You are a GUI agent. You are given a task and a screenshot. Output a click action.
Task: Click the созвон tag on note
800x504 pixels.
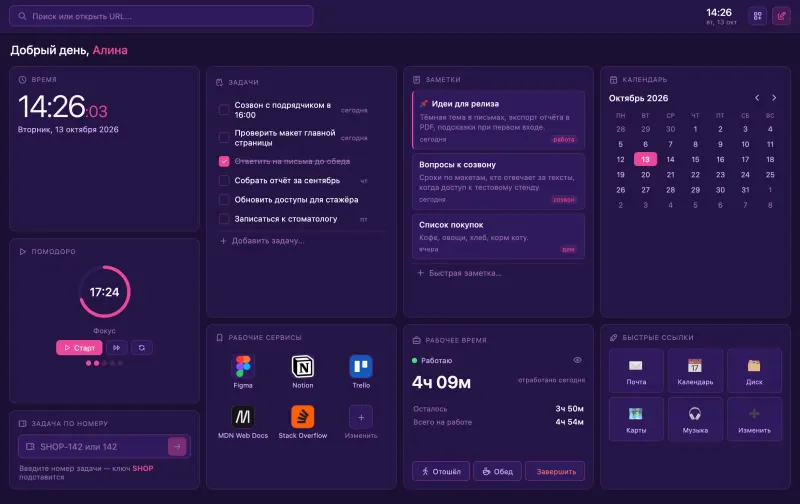[564, 199]
